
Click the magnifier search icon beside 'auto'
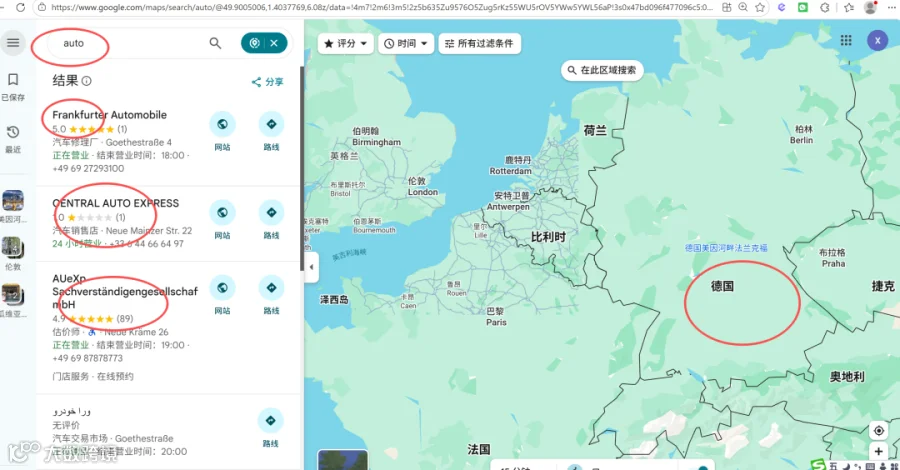coord(215,43)
